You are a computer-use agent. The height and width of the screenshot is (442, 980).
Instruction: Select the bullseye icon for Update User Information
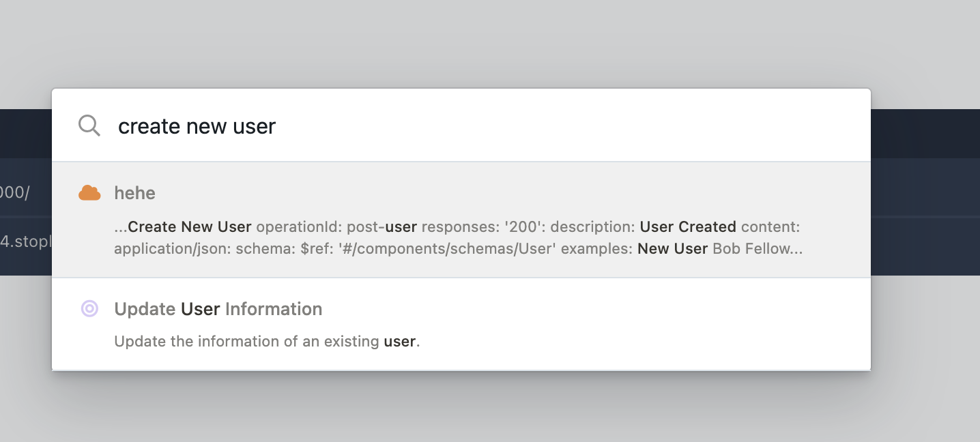tap(89, 309)
